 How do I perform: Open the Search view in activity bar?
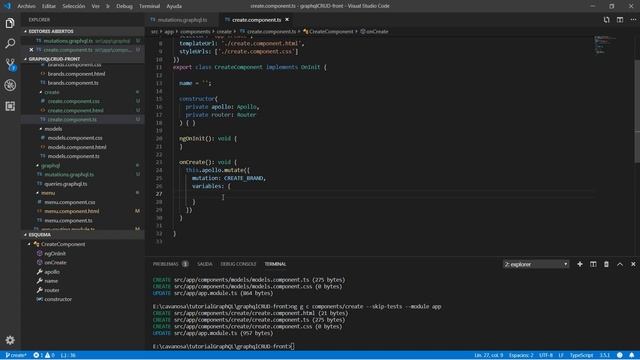click(10, 43)
